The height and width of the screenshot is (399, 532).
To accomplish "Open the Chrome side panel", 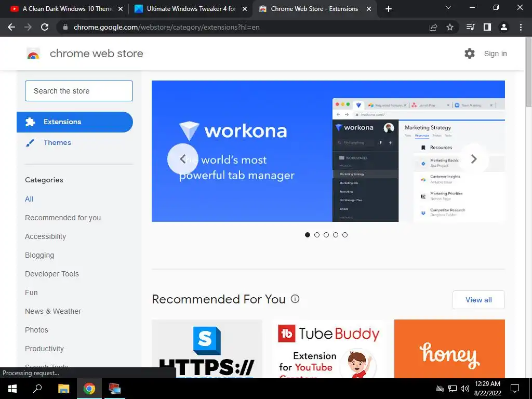I will pyautogui.click(x=487, y=27).
